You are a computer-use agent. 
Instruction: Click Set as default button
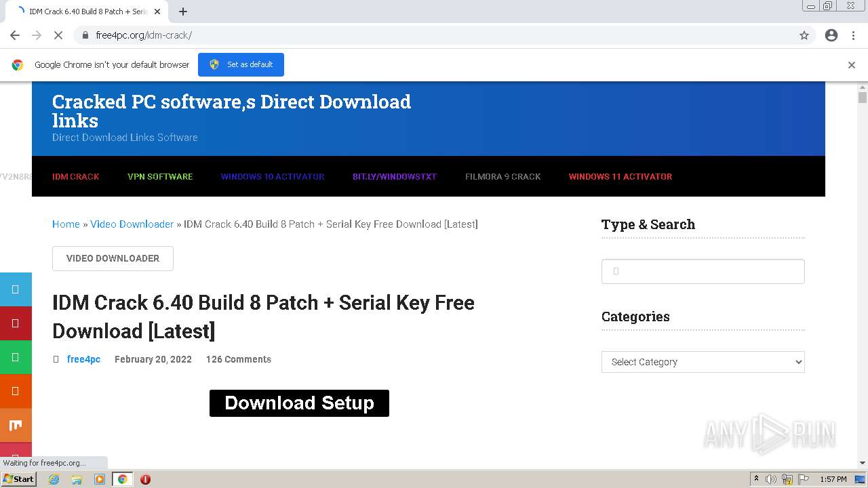[x=241, y=64]
